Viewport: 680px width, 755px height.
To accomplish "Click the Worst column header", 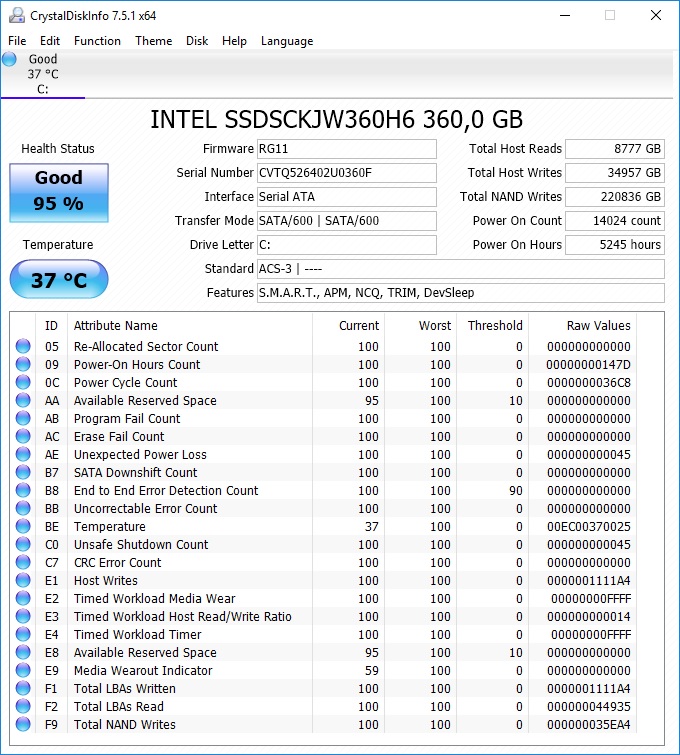I will tap(420, 326).
